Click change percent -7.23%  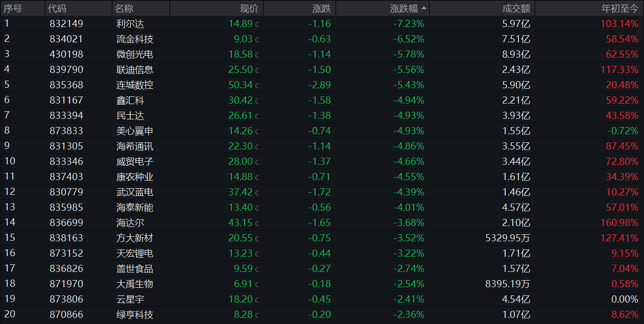(409, 23)
